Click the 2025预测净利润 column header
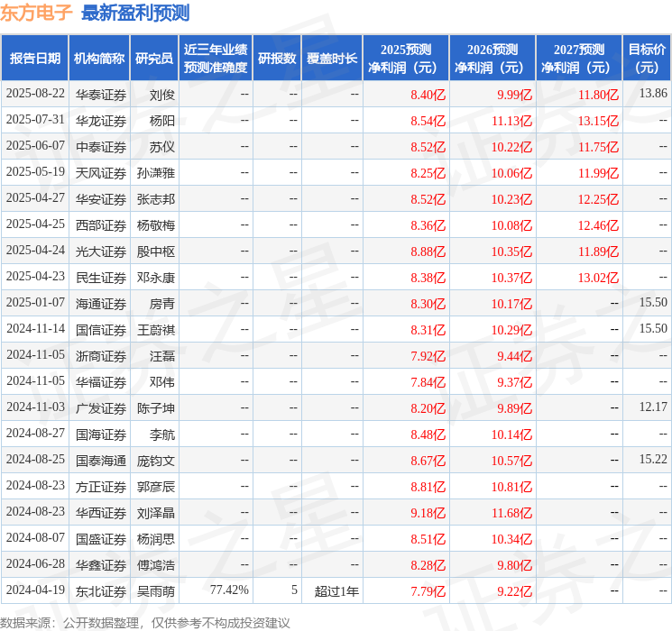 point(406,59)
